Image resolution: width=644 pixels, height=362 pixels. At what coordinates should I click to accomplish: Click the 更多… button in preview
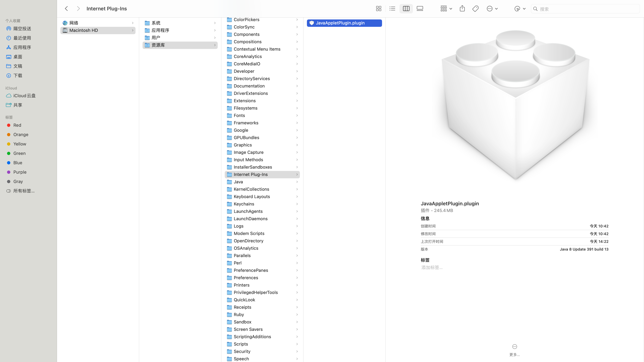[515, 350]
